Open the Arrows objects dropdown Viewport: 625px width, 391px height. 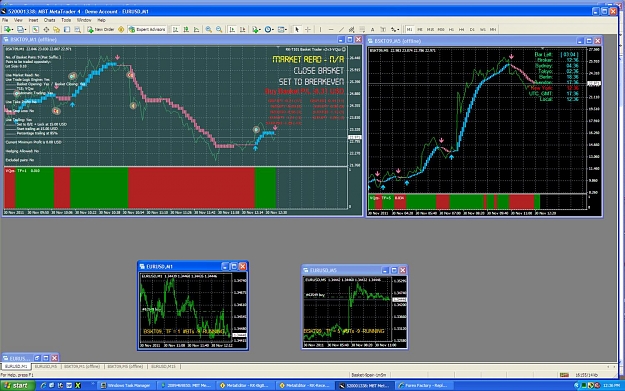pyautogui.click(x=395, y=29)
